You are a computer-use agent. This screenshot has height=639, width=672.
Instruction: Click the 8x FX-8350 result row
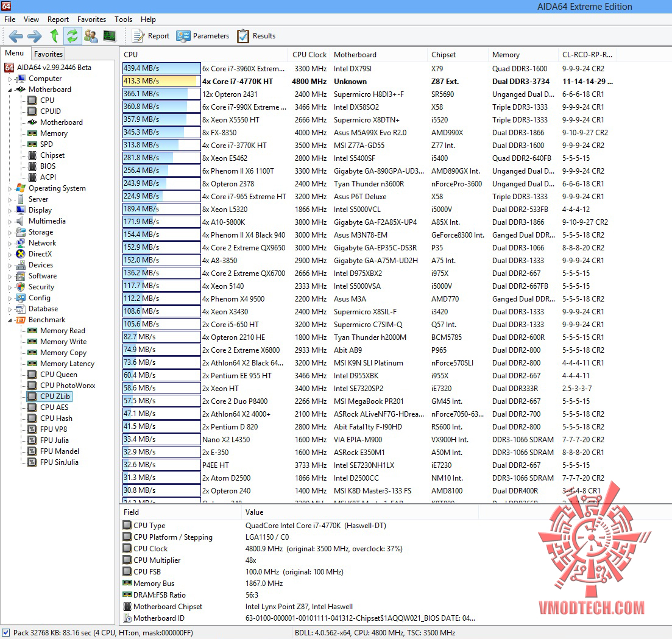369,132
